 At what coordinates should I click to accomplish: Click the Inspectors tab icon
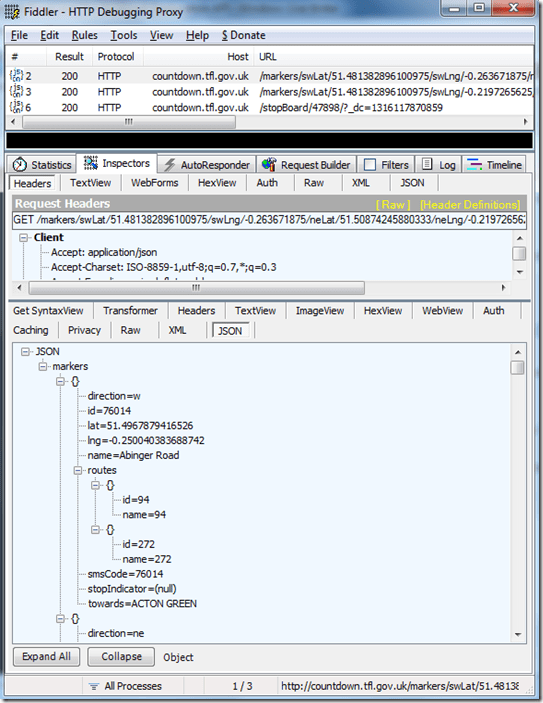tap(91, 163)
